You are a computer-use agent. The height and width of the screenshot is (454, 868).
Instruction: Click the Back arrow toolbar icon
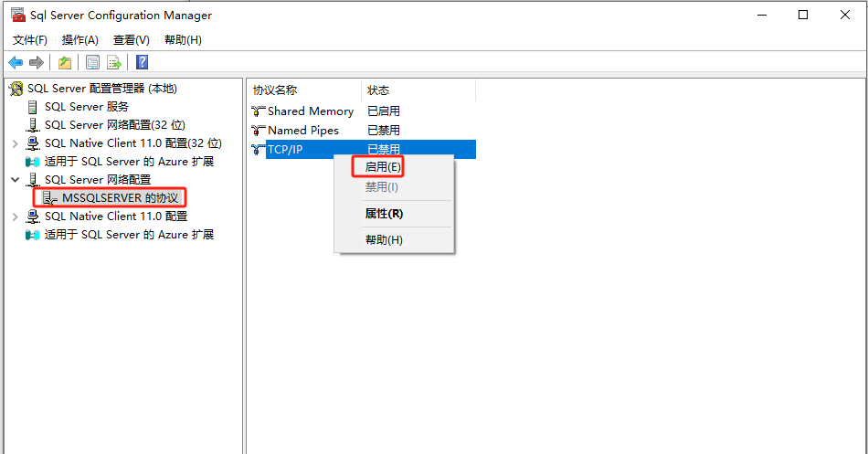coord(16,62)
